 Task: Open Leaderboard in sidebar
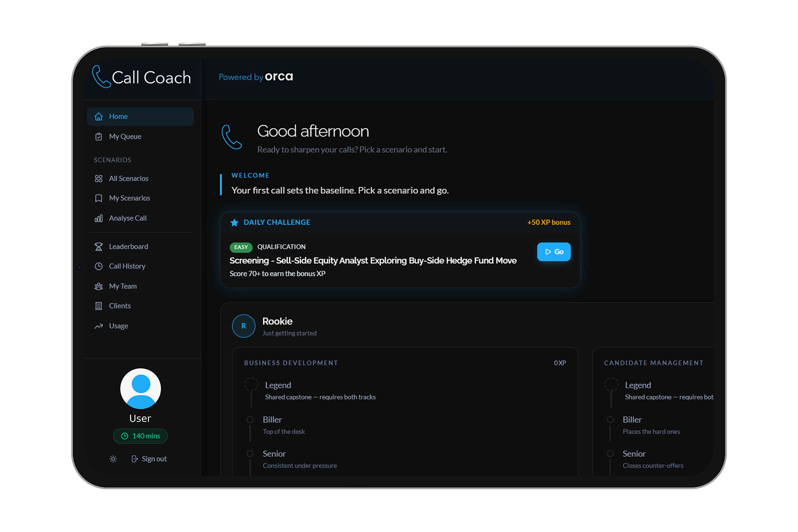pos(140,247)
